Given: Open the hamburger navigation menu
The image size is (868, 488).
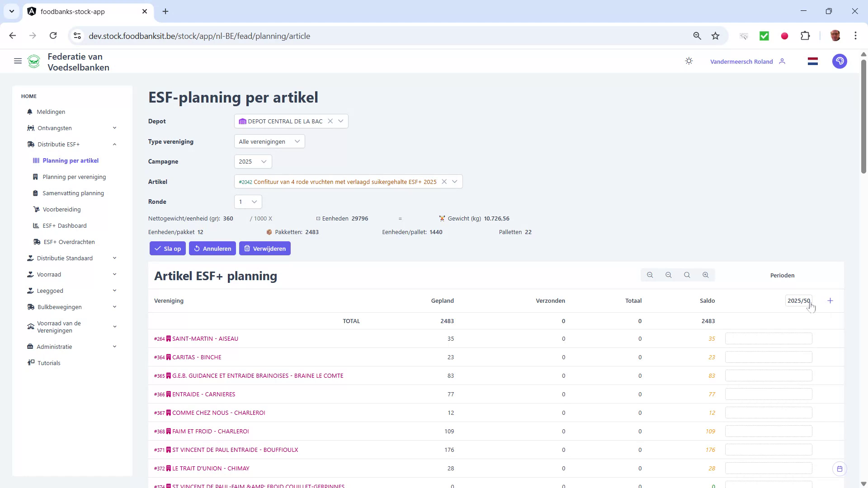Looking at the screenshot, I should pyautogui.click(x=18, y=61).
